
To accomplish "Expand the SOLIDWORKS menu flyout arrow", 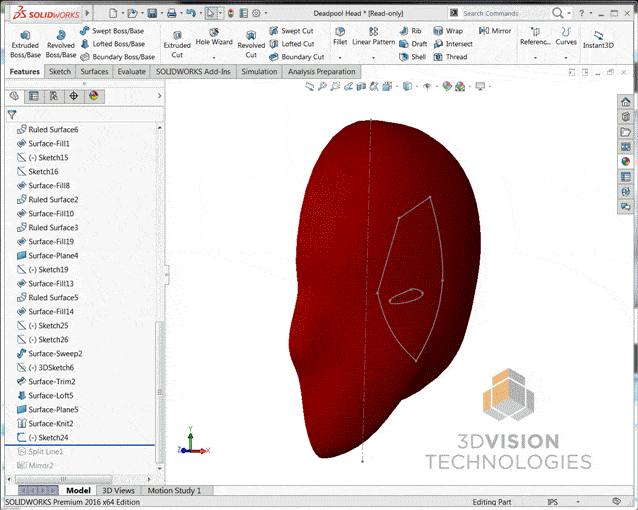I will click(x=87, y=13).
